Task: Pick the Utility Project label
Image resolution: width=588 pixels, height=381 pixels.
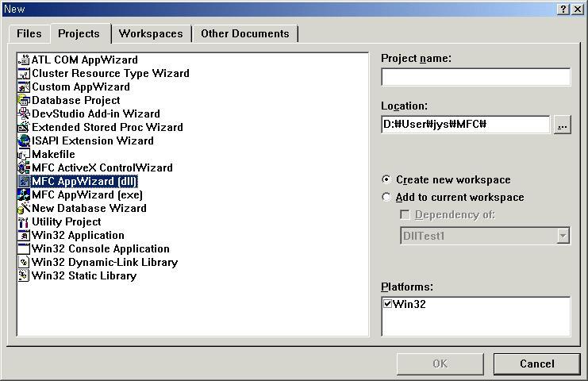Action: 67,221
